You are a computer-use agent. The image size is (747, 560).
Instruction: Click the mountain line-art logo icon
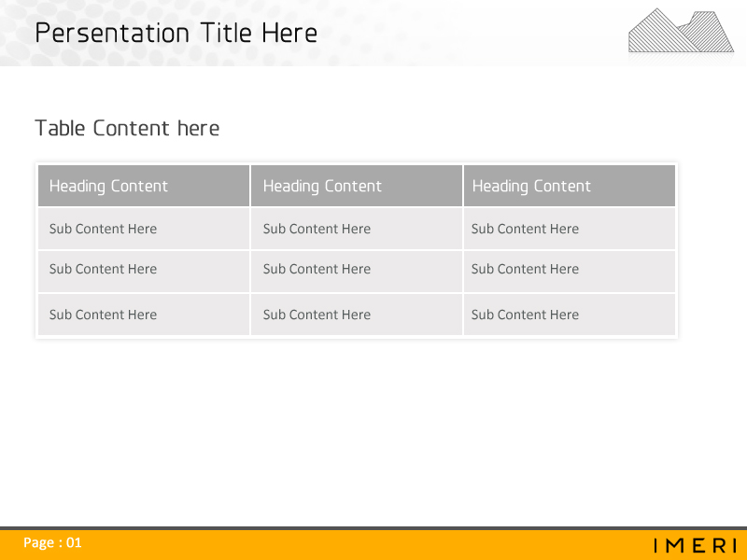(x=681, y=31)
